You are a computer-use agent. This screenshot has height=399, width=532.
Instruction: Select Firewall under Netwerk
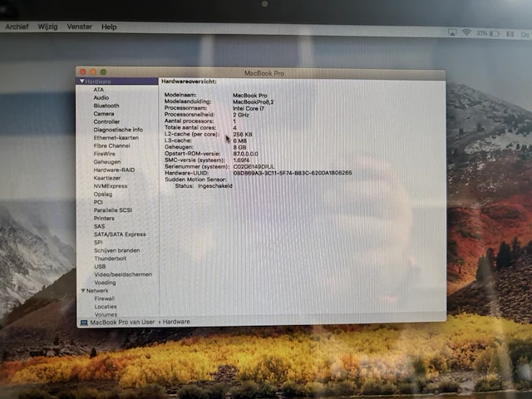(105, 298)
